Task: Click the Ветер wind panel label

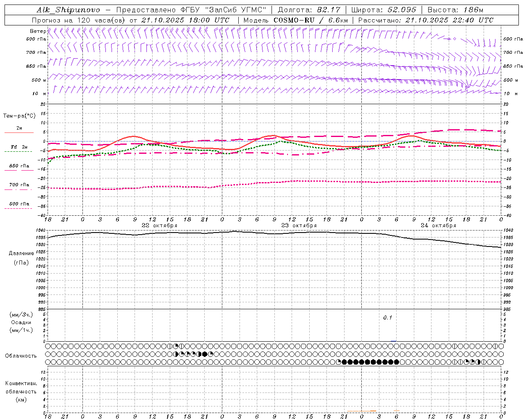Action: point(38,31)
